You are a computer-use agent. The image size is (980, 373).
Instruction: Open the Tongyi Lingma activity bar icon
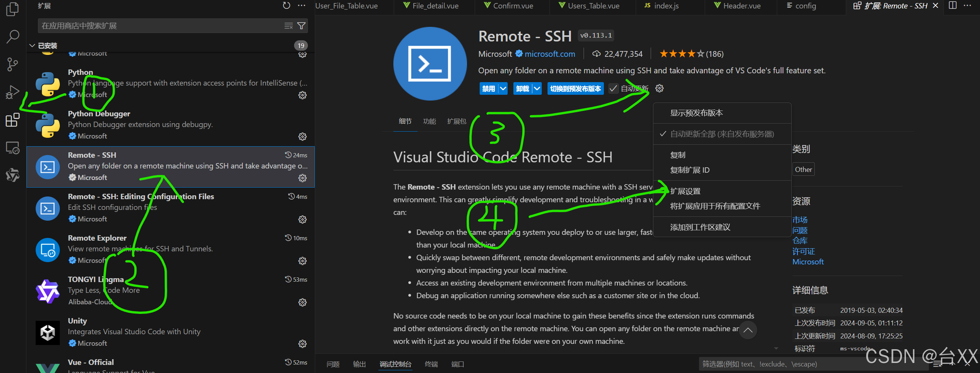click(13, 175)
